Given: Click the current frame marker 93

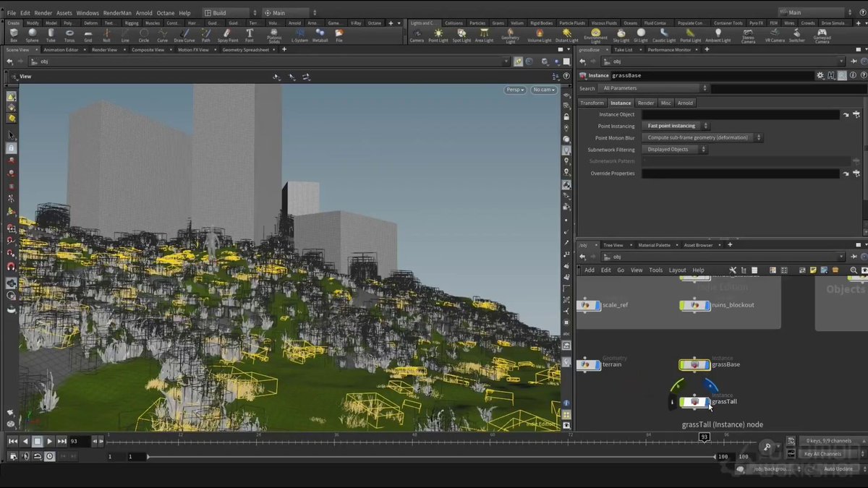Looking at the screenshot, I should 704,437.
